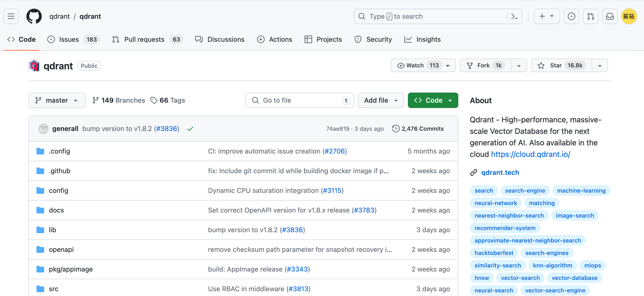644x296 pixels.
Task: Expand the fork options dropdown arrow
Action: pos(519,65)
